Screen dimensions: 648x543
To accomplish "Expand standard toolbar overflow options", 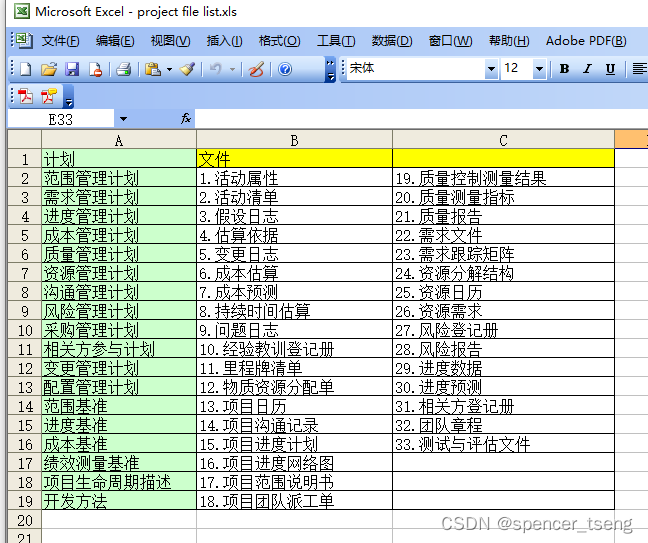I will point(330,69).
